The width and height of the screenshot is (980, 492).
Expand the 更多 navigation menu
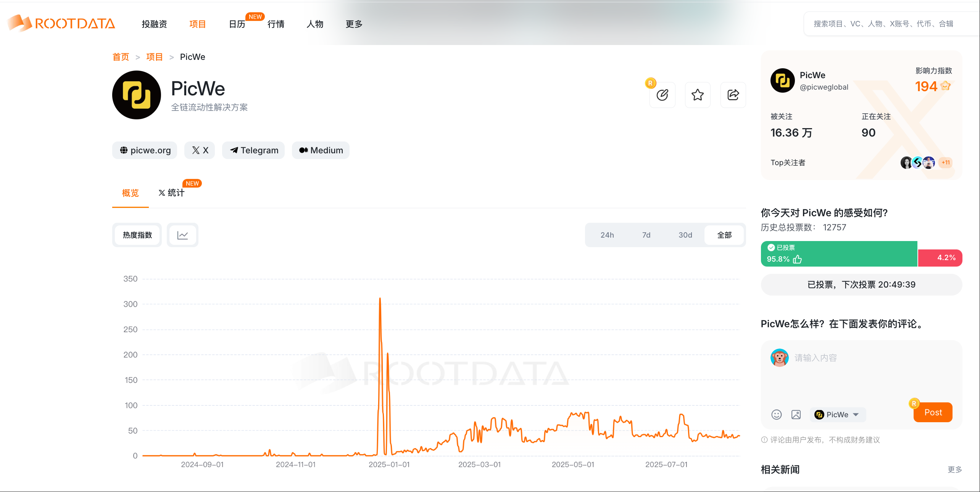[354, 24]
